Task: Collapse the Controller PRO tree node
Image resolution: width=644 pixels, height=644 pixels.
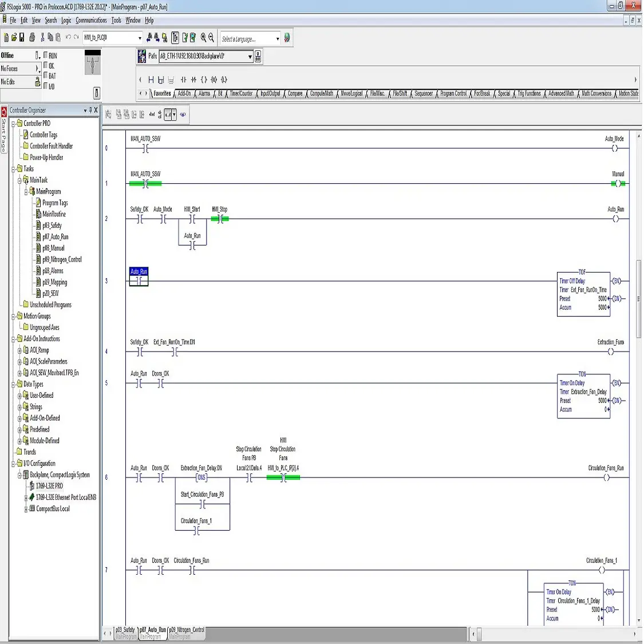Action: coord(13,123)
